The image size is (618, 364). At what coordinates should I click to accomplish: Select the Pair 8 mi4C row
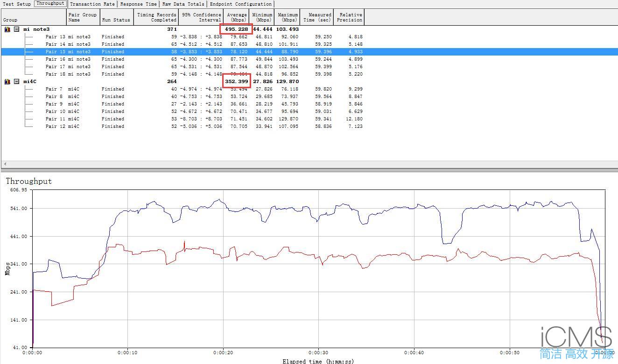pyautogui.click(x=309, y=97)
